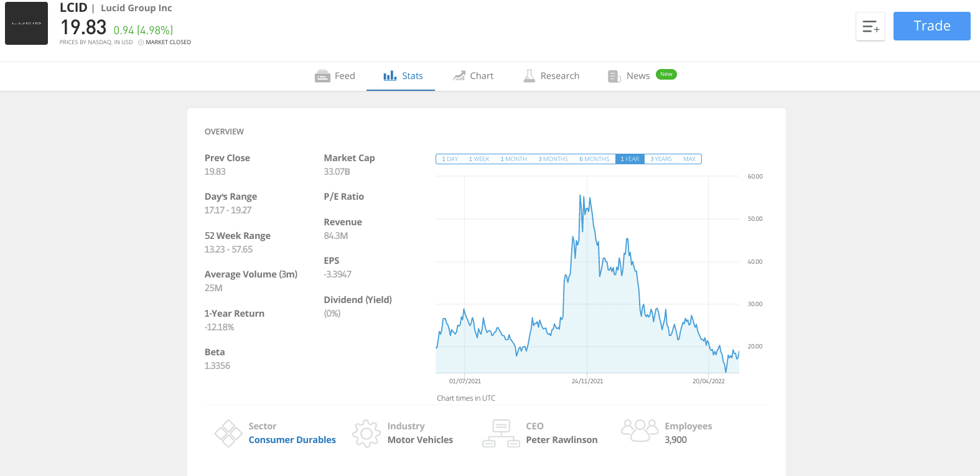Click the P/E Ratio label
The image size is (980, 476).
tap(343, 197)
